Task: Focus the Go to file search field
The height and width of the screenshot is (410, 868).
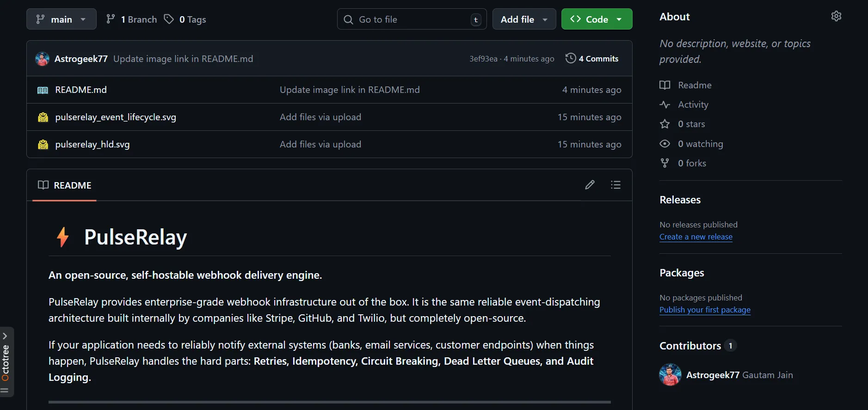Action: tap(412, 19)
